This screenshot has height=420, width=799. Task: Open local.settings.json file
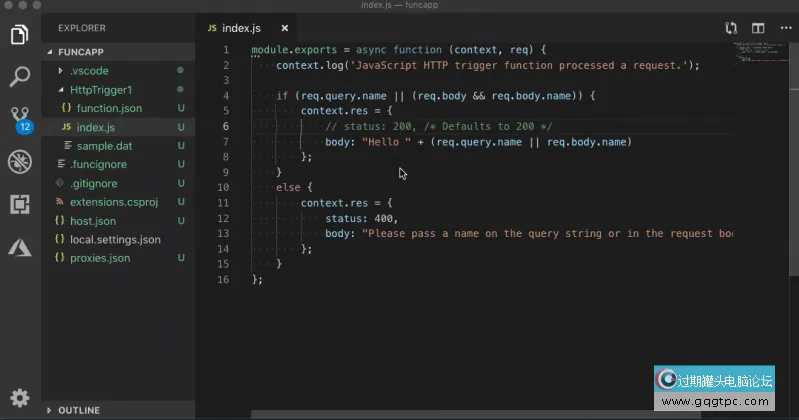[115, 240]
